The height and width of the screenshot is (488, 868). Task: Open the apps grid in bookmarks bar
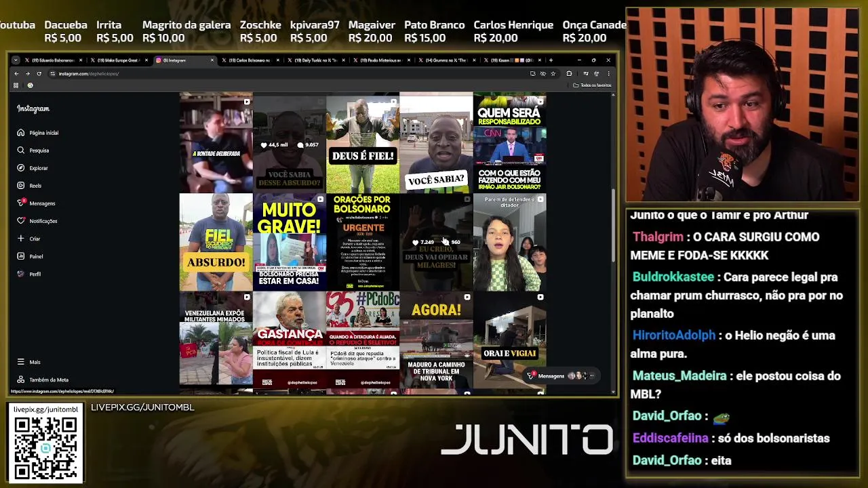pyautogui.click(x=16, y=85)
